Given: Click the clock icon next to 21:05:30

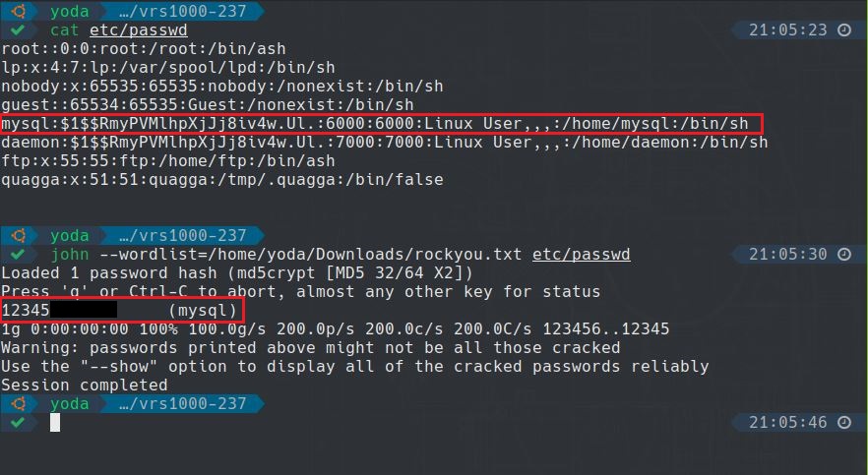Looking at the screenshot, I should 843,255.
